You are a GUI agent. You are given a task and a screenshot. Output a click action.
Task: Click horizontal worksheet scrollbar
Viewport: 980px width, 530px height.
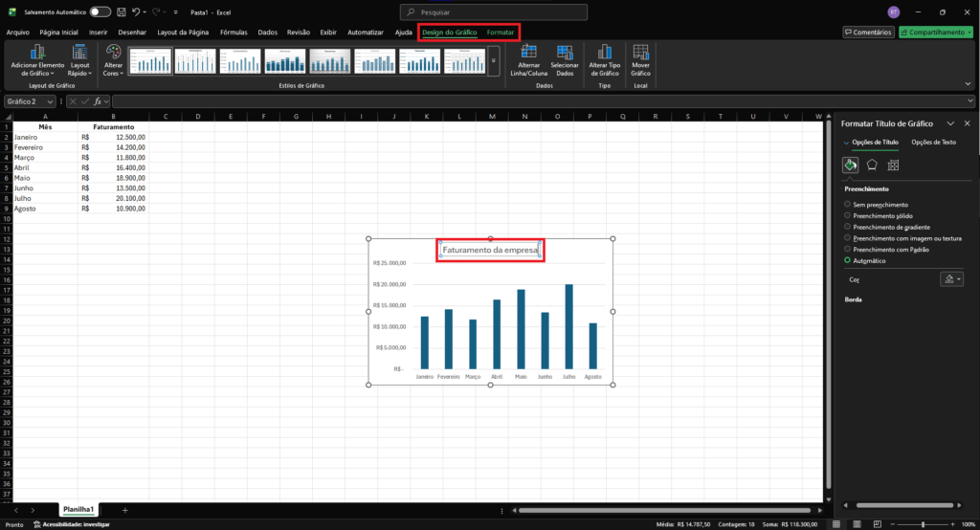coord(664,510)
